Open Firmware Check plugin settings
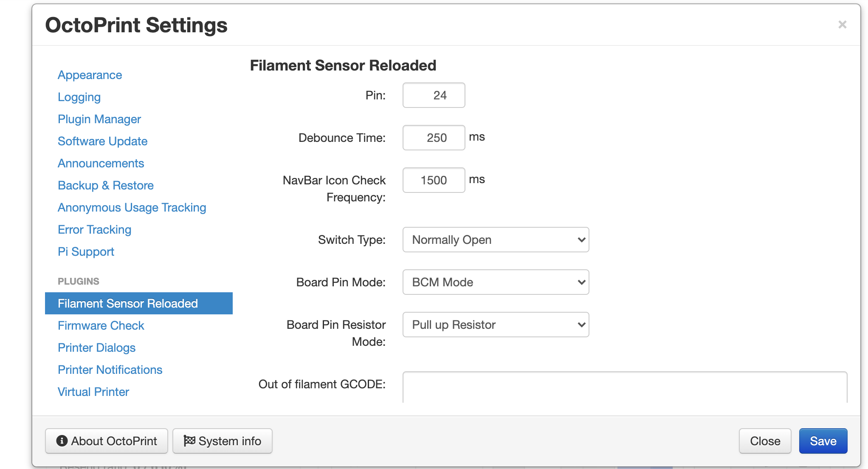Viewport: 868px width, 469px height. [x=101, y=325]
